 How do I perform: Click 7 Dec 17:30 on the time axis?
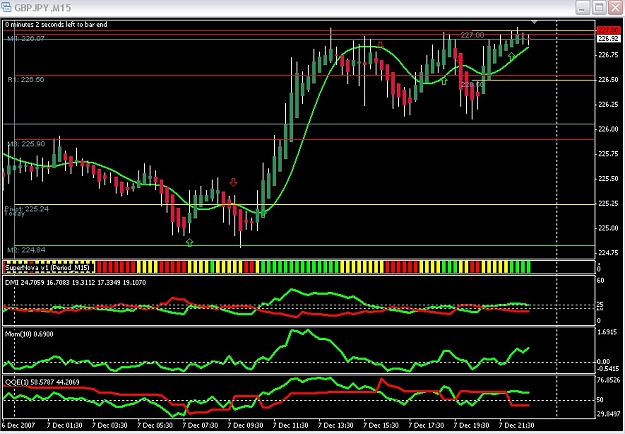pyautogui.click(x=426, y=425)
